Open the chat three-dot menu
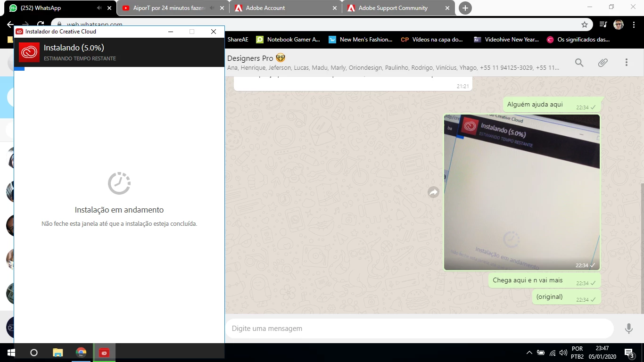Viewport: 644px width, 362px height. tap(627, 63)
